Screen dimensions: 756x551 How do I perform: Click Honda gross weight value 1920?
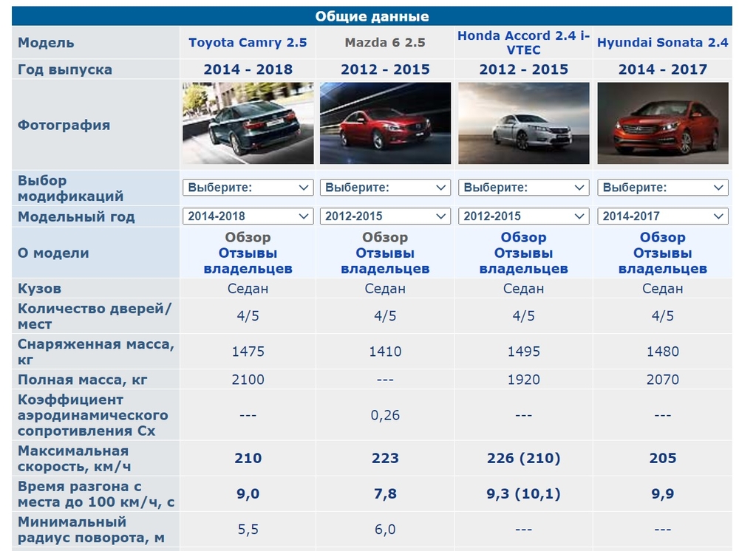[x=524, y=380]
